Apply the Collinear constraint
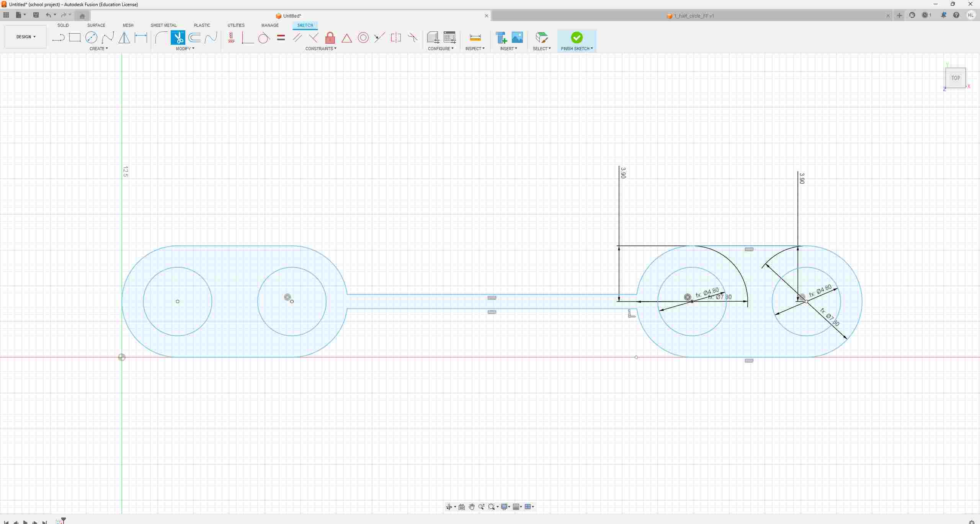Image resolution: width=980 pixels, height=524 pixels. (x=379, y=38)
